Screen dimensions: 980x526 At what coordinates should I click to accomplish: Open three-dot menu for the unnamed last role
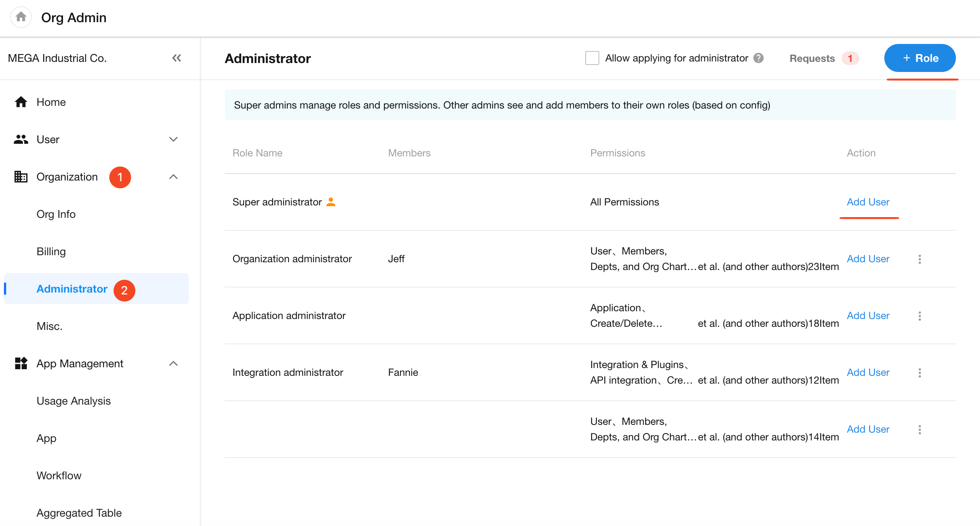click(x=919, y=430)
